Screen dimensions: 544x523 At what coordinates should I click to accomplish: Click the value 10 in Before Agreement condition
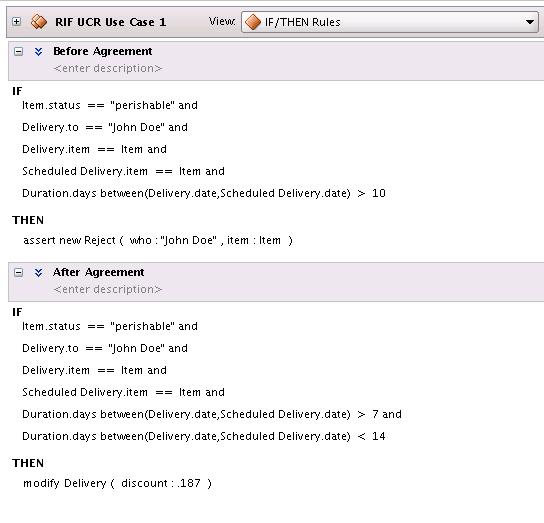tap(379, 193)
